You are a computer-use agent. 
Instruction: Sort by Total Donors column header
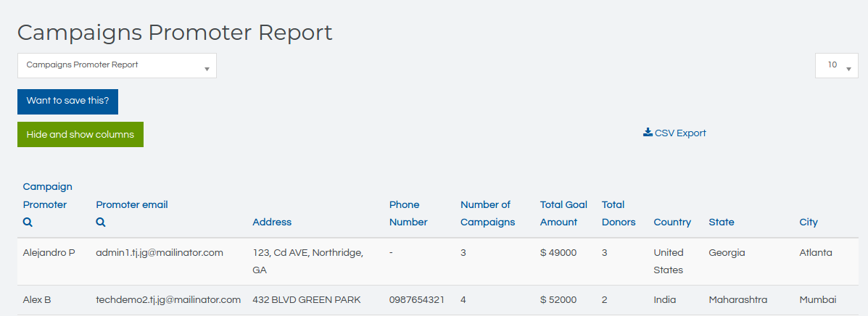tap(618, 213)
